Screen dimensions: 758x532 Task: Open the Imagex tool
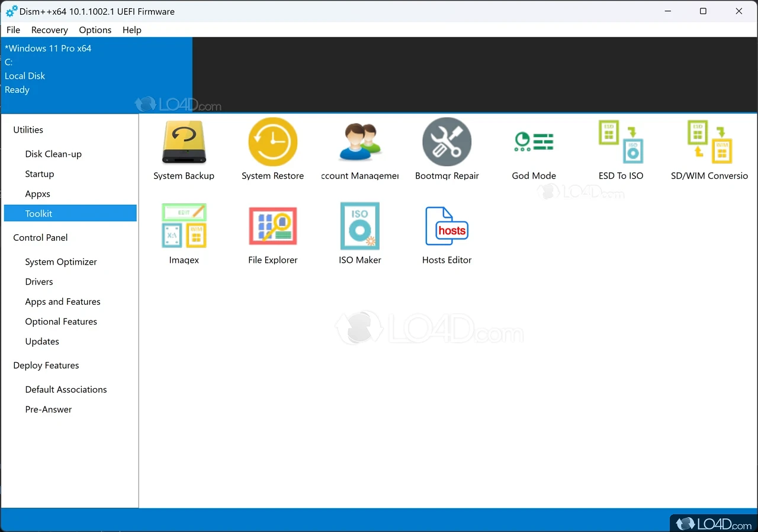(184, 232)
